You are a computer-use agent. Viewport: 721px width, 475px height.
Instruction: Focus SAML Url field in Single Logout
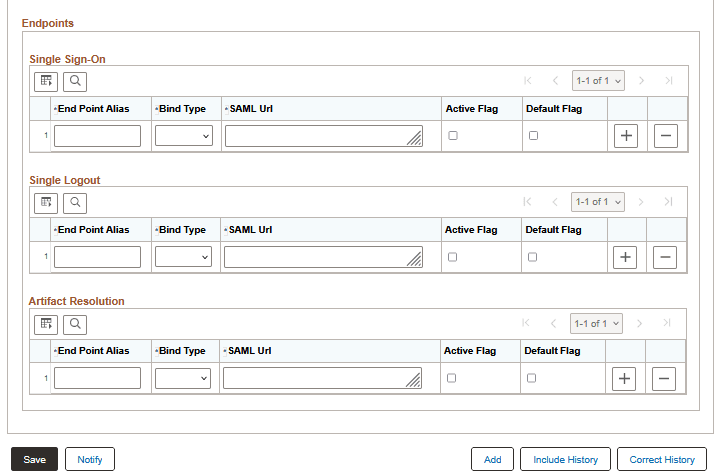[x=323, y=257]
